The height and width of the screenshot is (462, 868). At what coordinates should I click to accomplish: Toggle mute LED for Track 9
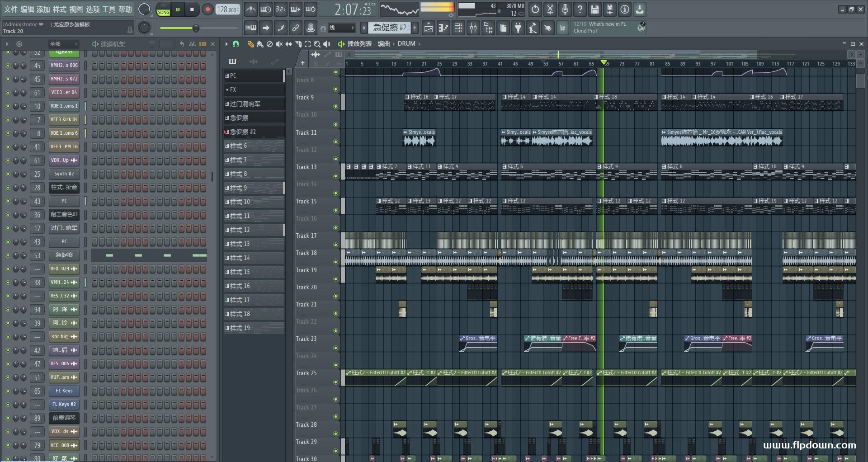pos(335,107)
